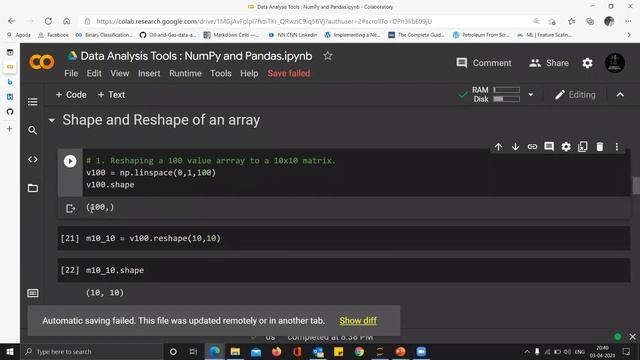Open the cell settings gear icon
640x360 pixels.
point(566,147)
